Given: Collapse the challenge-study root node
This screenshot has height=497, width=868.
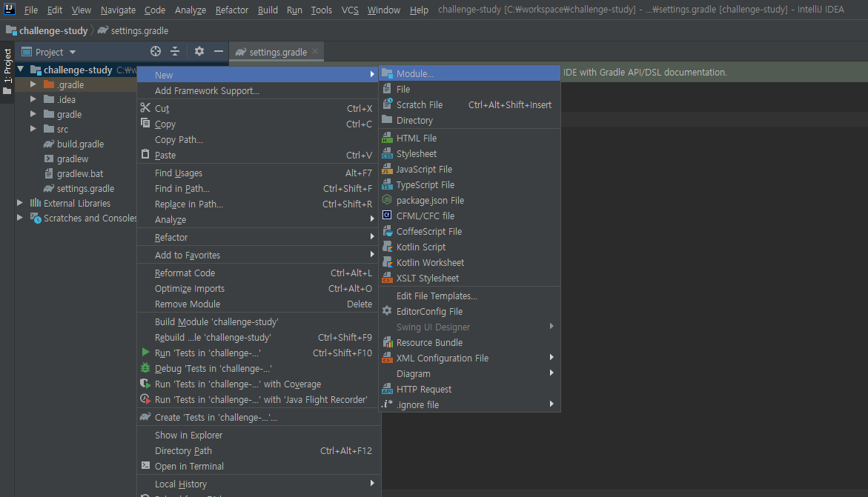Looking at the screenshot, I should [x=21, y=69].
